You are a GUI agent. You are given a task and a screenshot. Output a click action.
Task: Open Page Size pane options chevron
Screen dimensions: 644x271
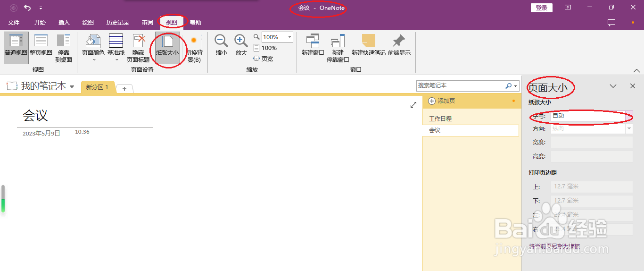tap(613, 86)
